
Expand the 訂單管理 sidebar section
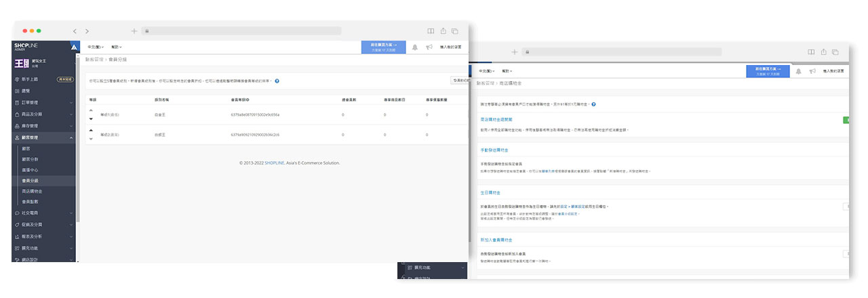point(41,102)
